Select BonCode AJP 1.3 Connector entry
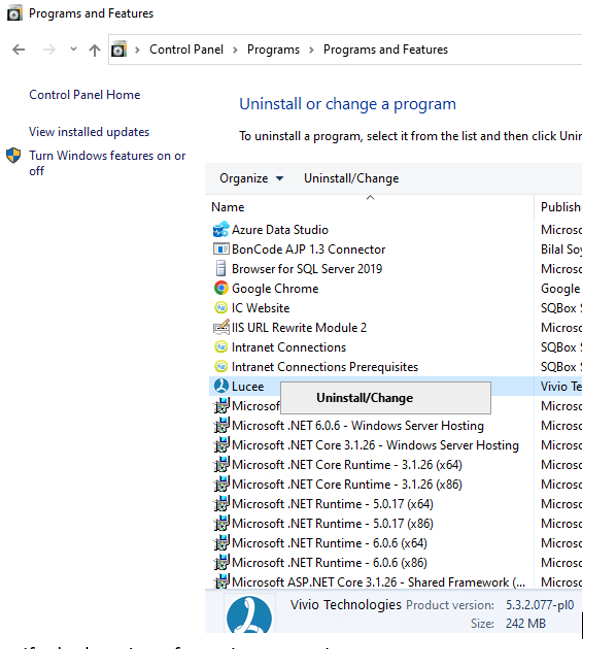The image size is (610, 649). click(308, 249)
